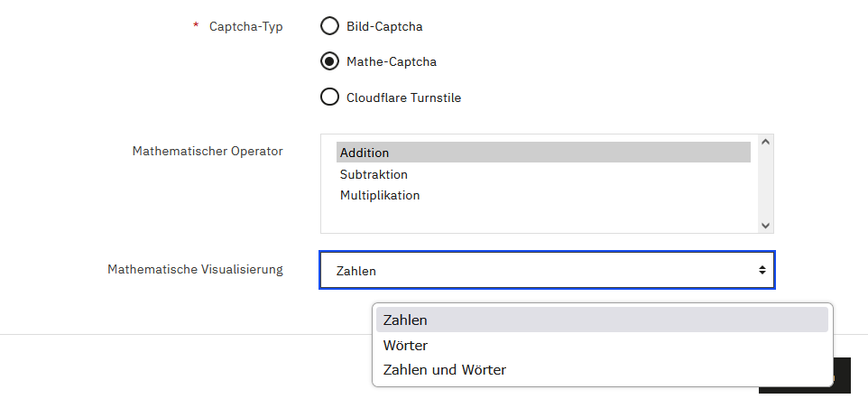Select the Bild-Captcha radio button

click(330, 26)
